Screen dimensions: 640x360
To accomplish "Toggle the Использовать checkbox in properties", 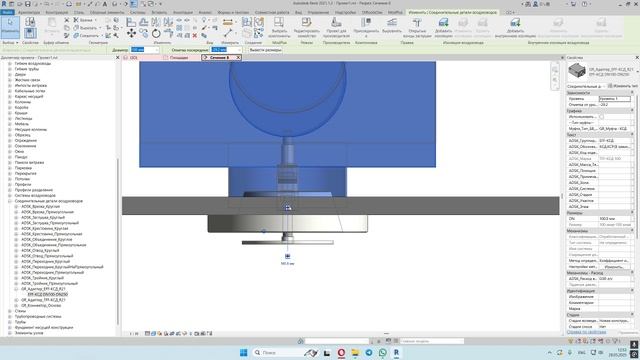I will click(601, 117).
